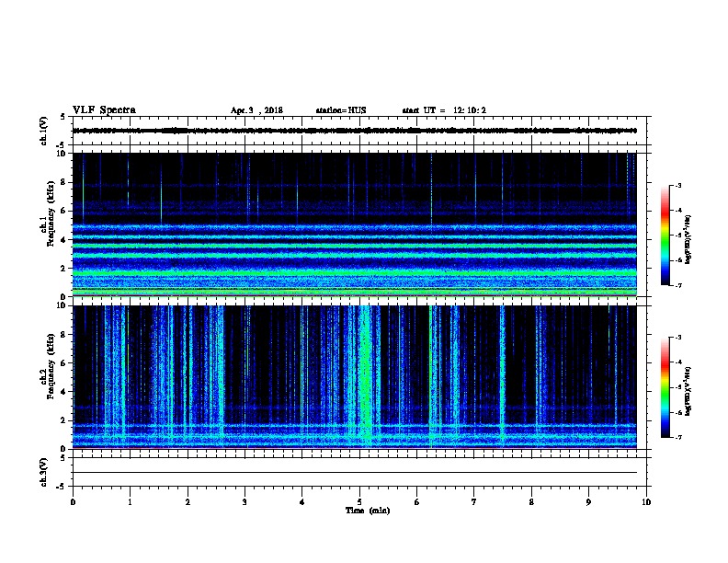Click the ch.1 voltage waveform trace
728x563 pixels.
(355, 131)
